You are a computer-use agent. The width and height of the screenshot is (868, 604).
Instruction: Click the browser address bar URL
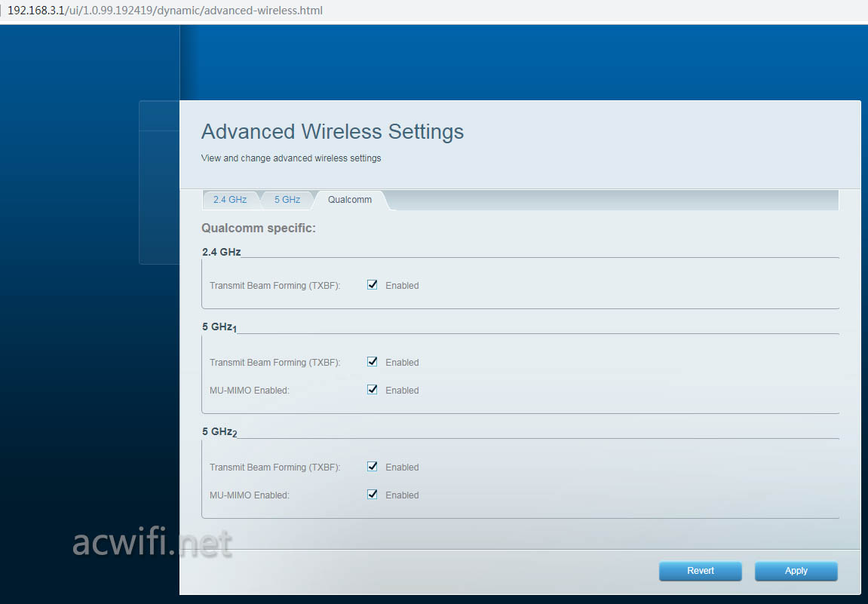pos(165,11)
